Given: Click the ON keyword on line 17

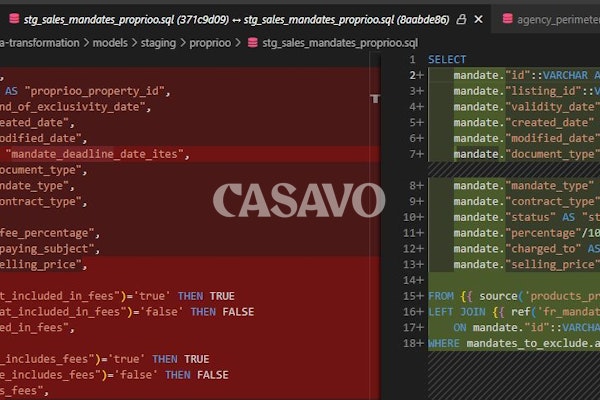Looking at the screenshot, I should point(460,328).
